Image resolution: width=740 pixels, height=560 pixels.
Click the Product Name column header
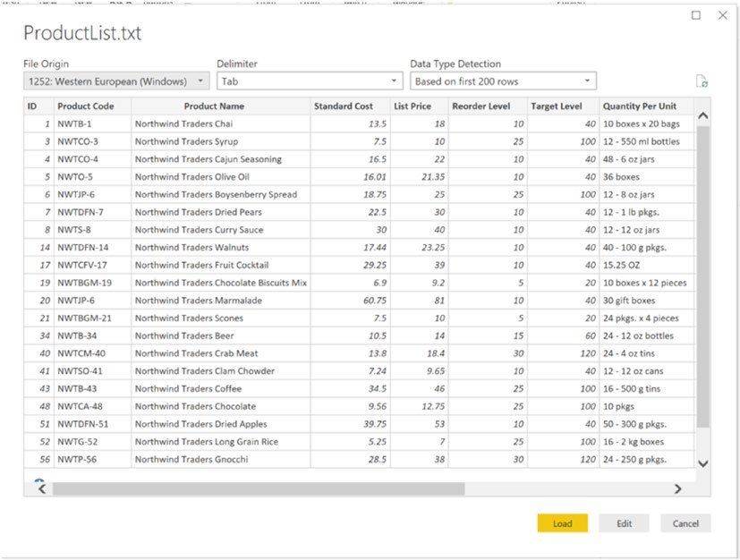221,106
